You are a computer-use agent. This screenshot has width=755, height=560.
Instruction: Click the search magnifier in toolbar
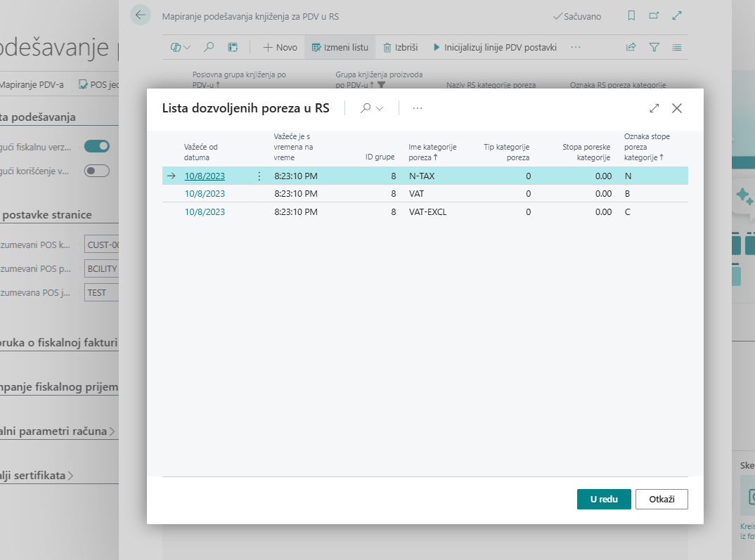point(209,47)
